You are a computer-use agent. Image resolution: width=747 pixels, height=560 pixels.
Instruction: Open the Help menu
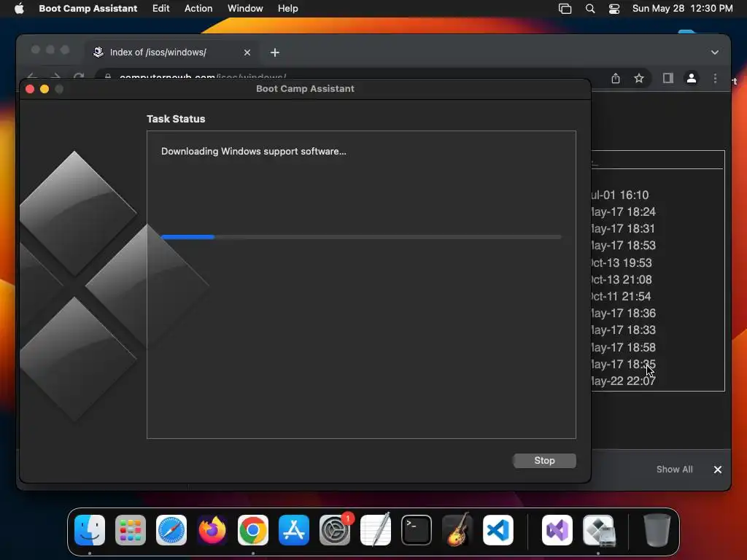coord(287,8)
